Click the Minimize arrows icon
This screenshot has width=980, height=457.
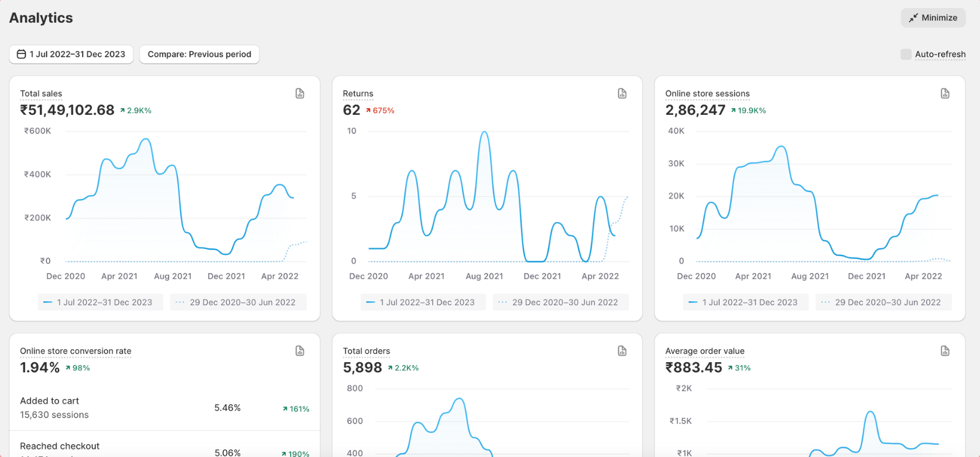click(x=913, y=18)
